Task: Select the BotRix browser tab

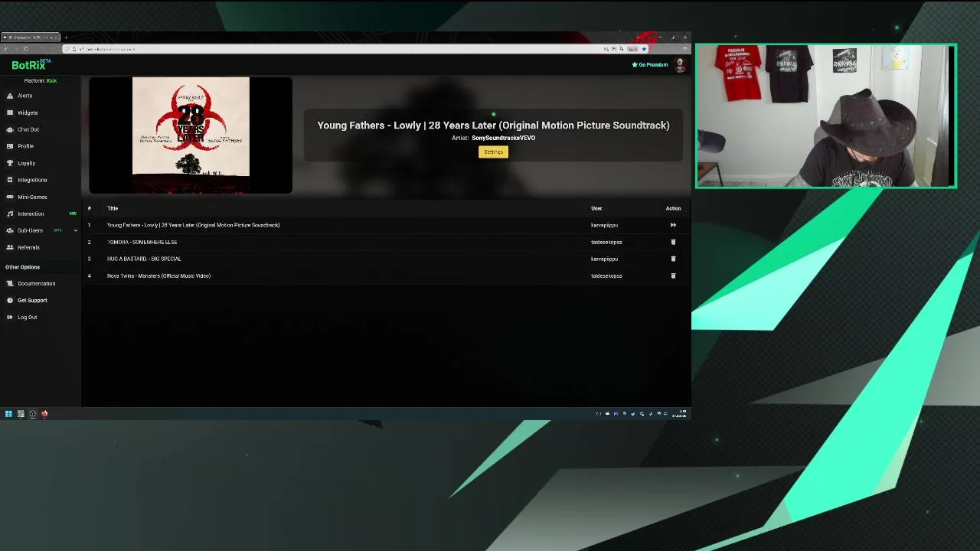Action: coord(31,37)
